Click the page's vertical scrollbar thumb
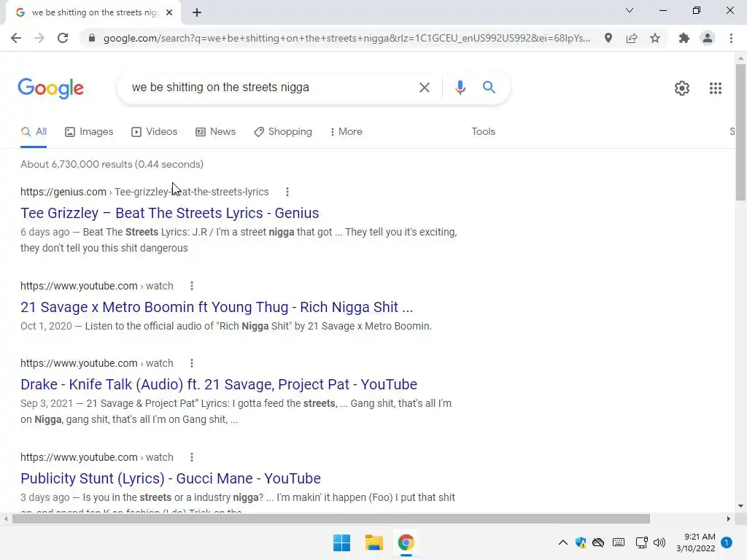Screen dimensions: 747x560 click(x=740, y=132)
